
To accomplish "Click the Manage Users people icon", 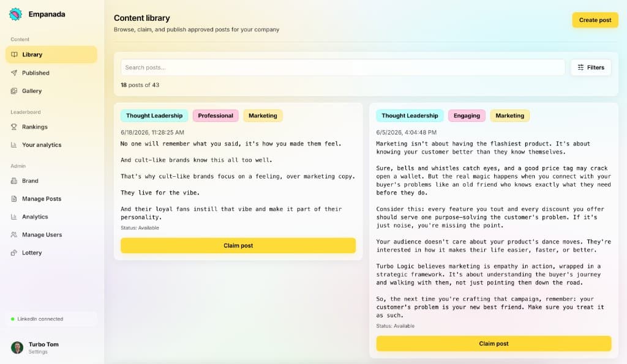I will [x=14, y=234].
